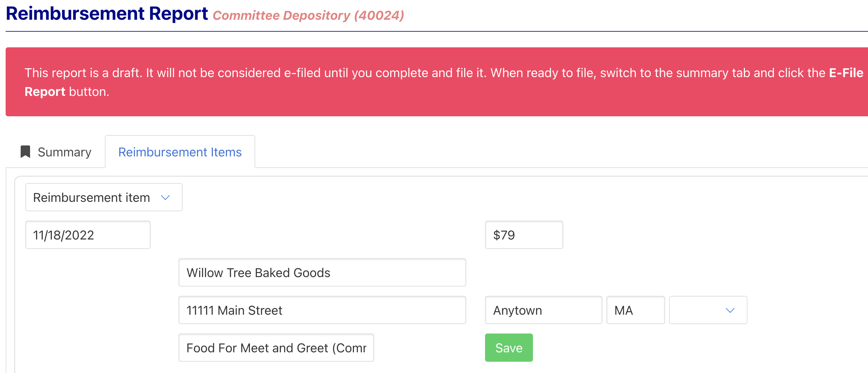Expand the empty dropdown next to MA

point(708,310)
